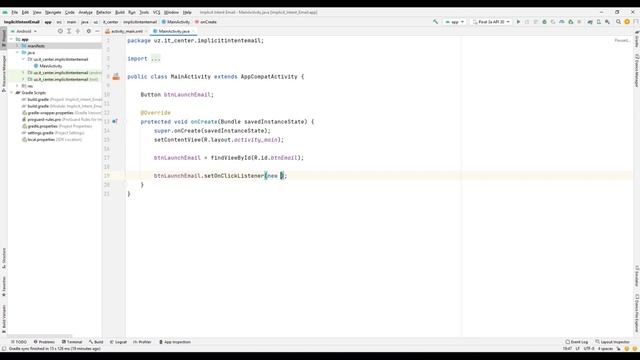
Task: Open the Event Log button
Action: click(577, 342)
